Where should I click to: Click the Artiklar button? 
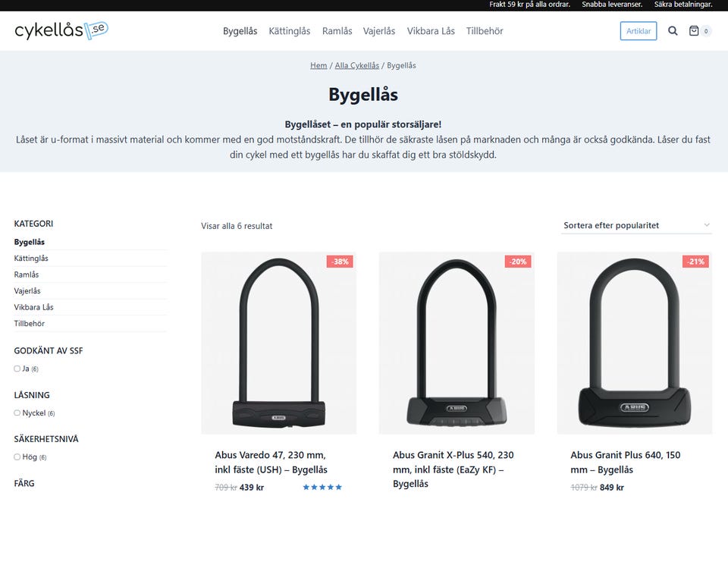(x=639, y=31)
